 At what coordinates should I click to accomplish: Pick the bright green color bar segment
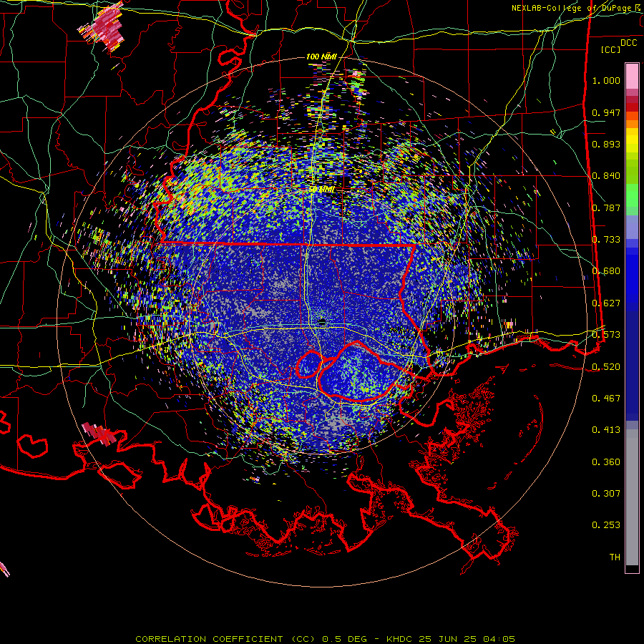click(632, 195)
